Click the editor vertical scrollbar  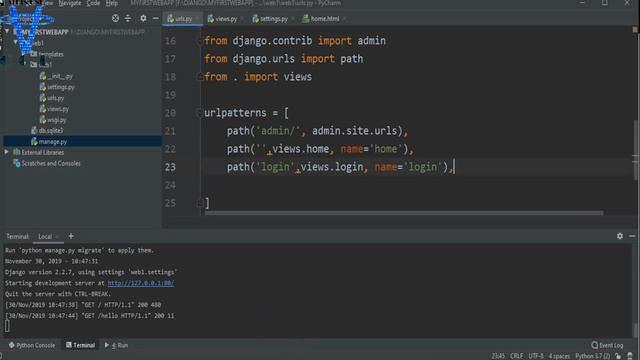pos(635,149)
